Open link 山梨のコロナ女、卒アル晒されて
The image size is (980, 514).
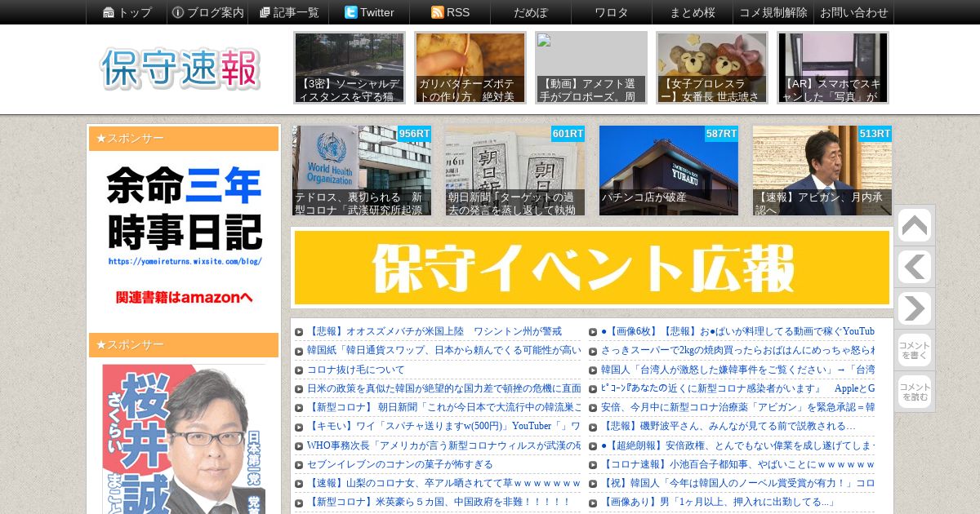click(x=443, y=483)
